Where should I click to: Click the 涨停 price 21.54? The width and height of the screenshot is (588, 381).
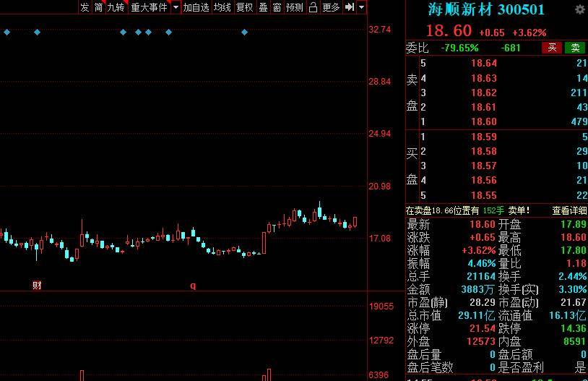(x=483, y=328)
